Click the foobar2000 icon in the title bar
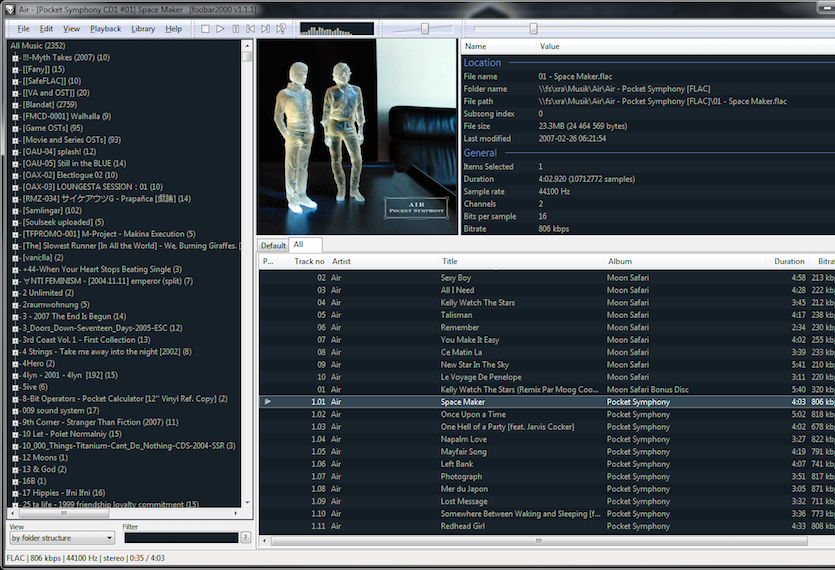This screenshot has height=570, width=835. click(10, 10)
